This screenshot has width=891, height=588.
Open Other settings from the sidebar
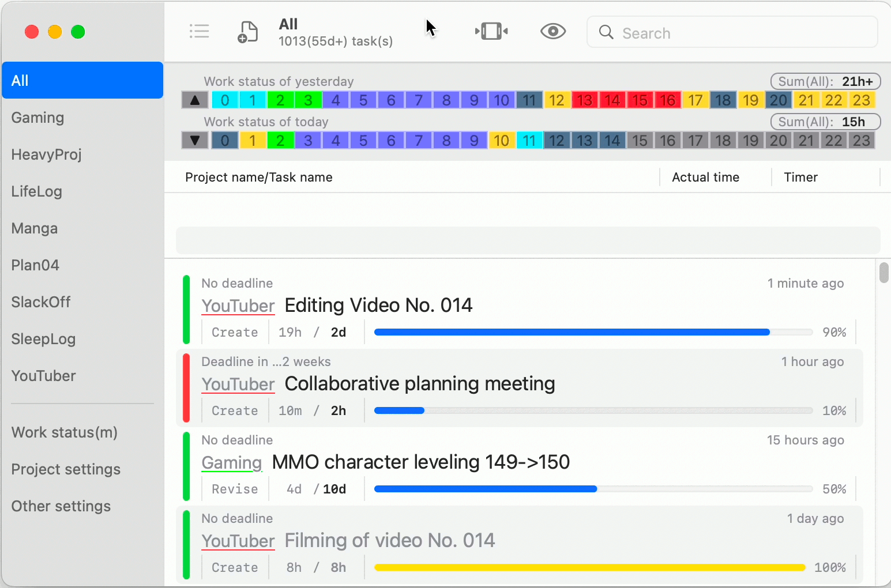click(x=61, y=506)
